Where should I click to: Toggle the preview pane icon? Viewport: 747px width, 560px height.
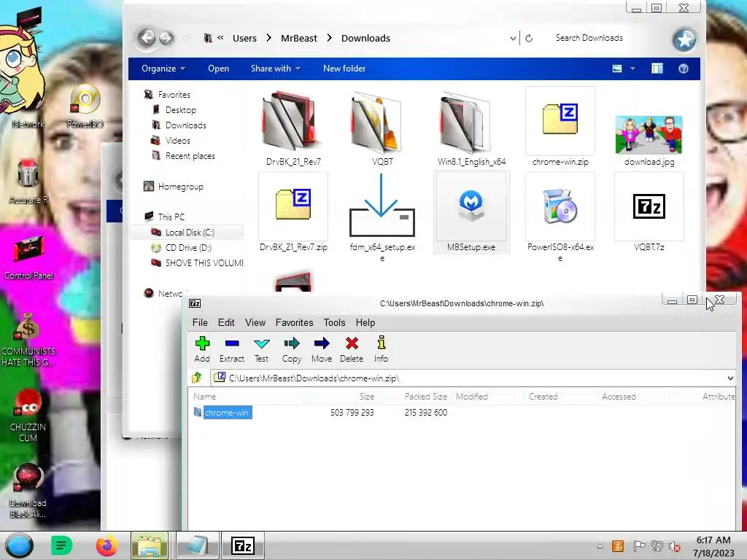click(657, 69)
